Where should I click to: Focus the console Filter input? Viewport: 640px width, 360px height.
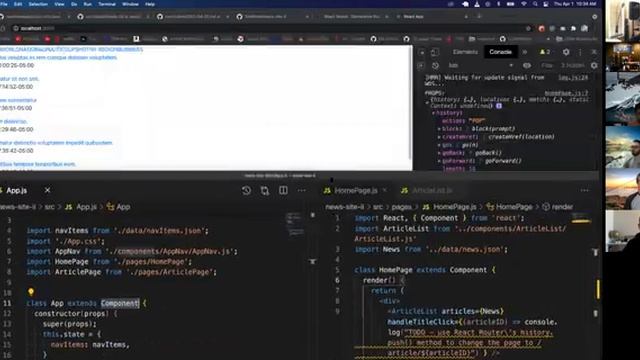(547, 65)
